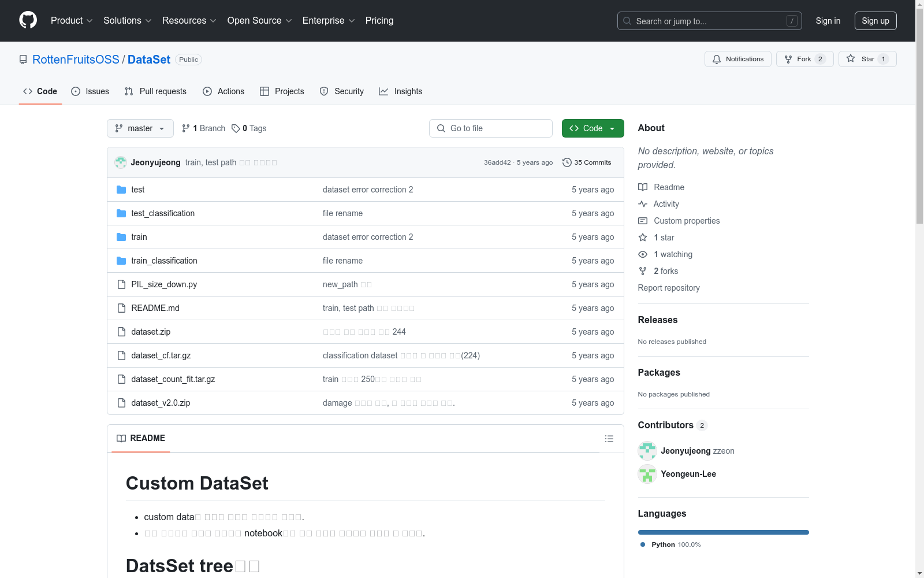This screenshot has width=924, height=578.
Task: Open the DataSet repository link
Action: [149, 60]
